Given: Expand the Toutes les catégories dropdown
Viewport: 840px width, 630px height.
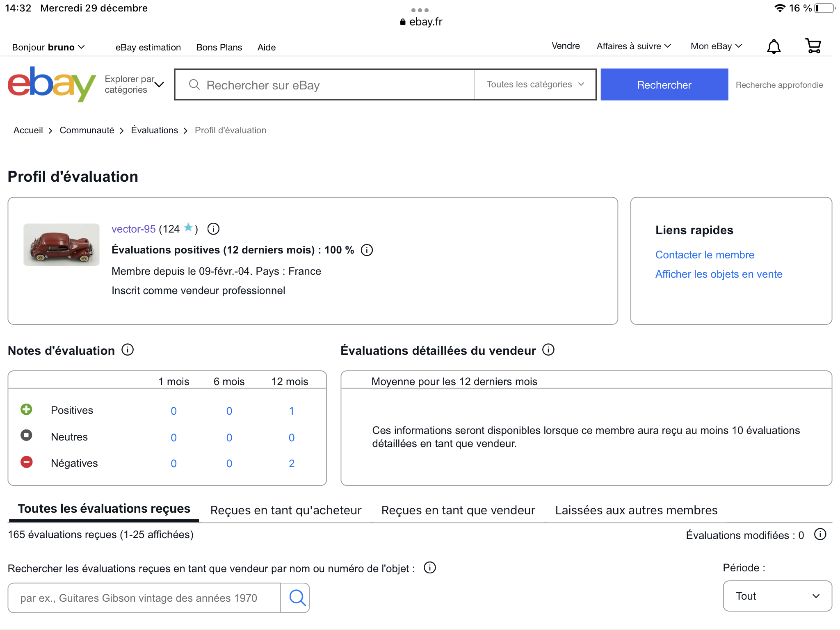Looking at the screenshot, I should 535,84.
